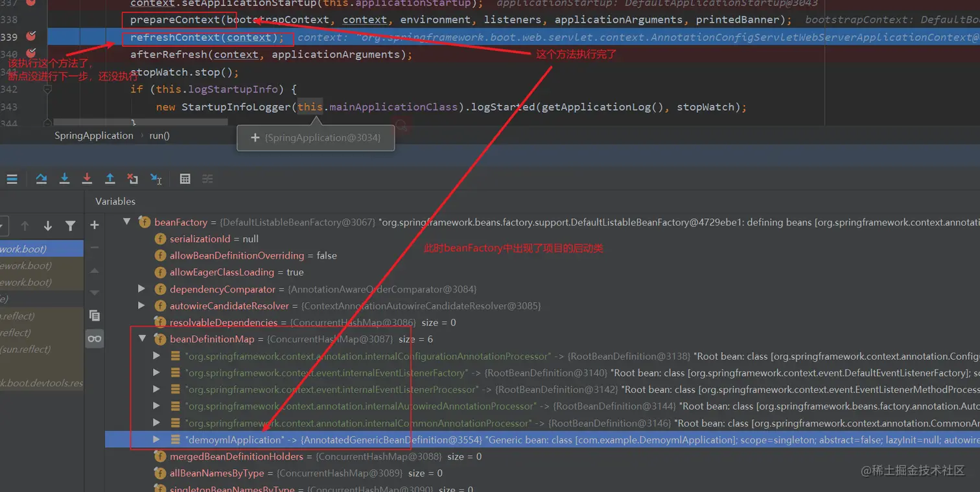Click the run() breadcrumb
Viewport: 980px width, 492px height.
pos(159,135)
